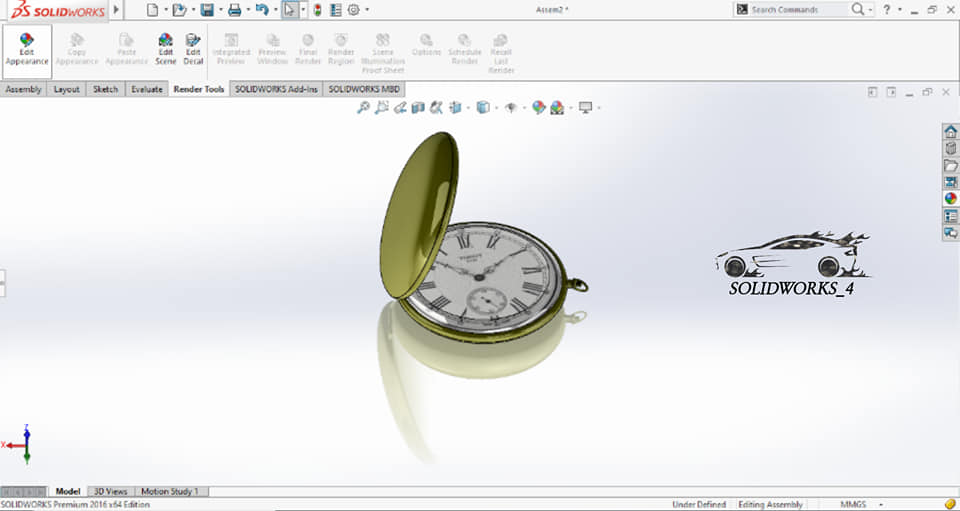Click the Print icon
The width and height of the screenshot is (960, 511).
pyautogui.click(x=234, y=10)
